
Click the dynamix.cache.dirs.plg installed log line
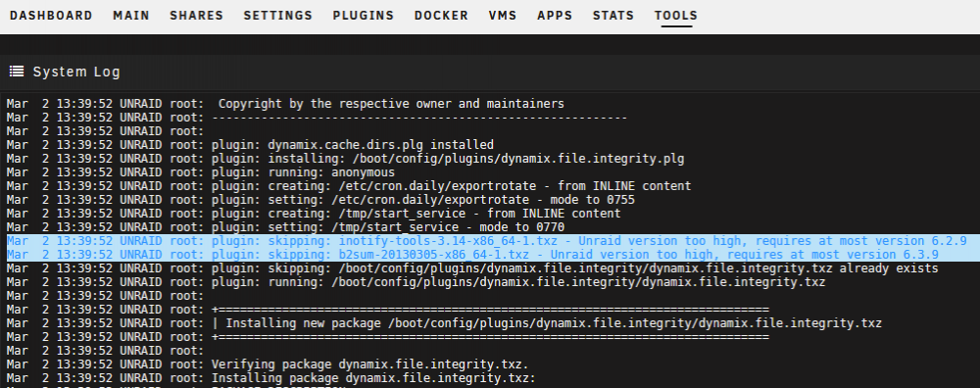pyautogui.click(x=250, y=144)
